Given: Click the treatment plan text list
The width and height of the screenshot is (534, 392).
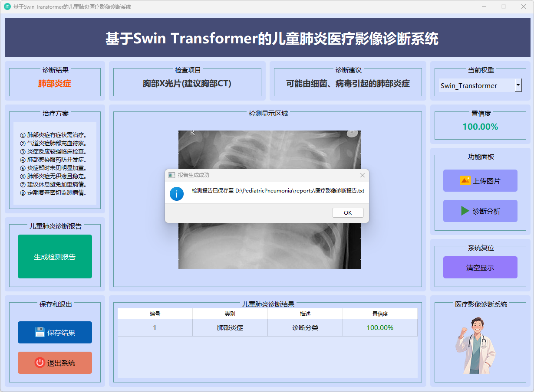Looking at the screenshot, I should (55, 164).
